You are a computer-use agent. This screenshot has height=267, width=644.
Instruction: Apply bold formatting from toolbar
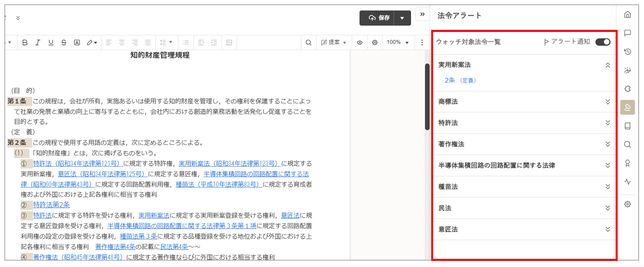(25, 43)
